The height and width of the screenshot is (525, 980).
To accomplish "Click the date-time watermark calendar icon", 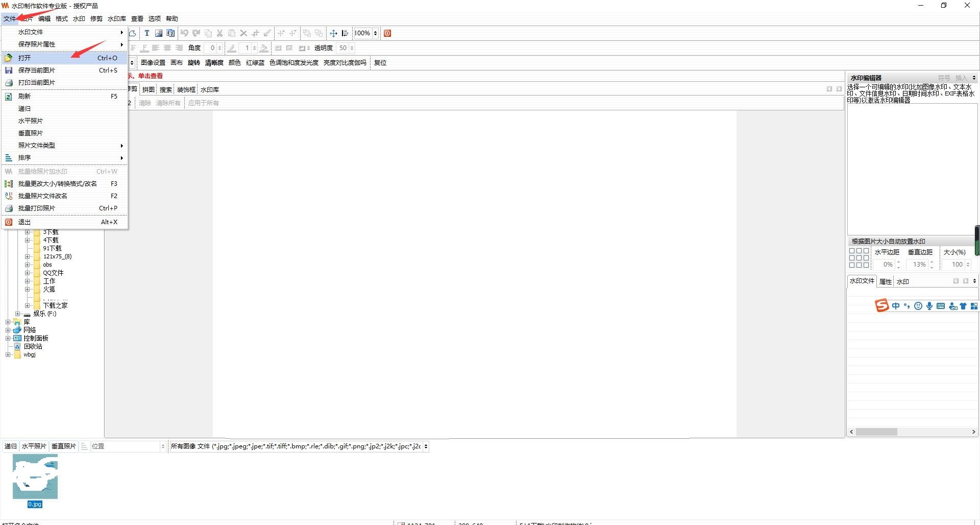I will click(170, 33).
